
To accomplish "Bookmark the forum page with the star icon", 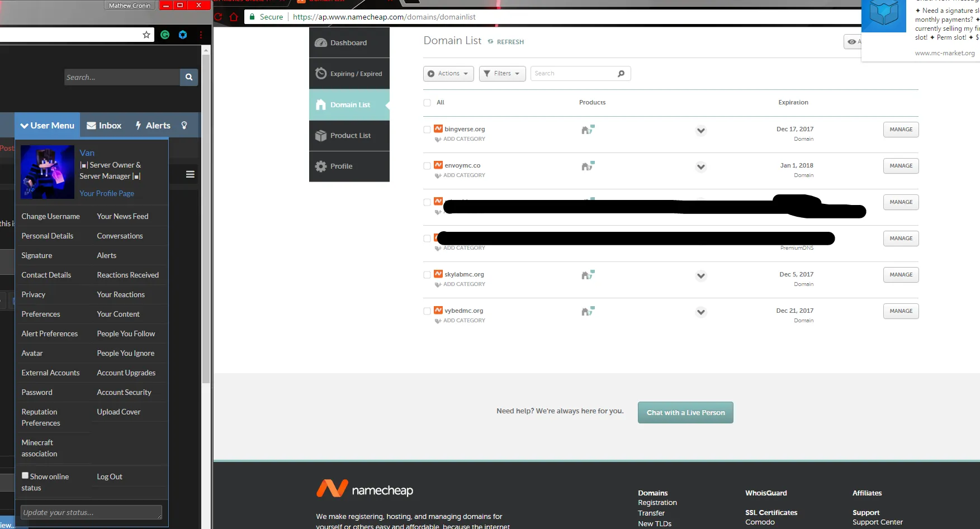I will [x=146, y=35].
